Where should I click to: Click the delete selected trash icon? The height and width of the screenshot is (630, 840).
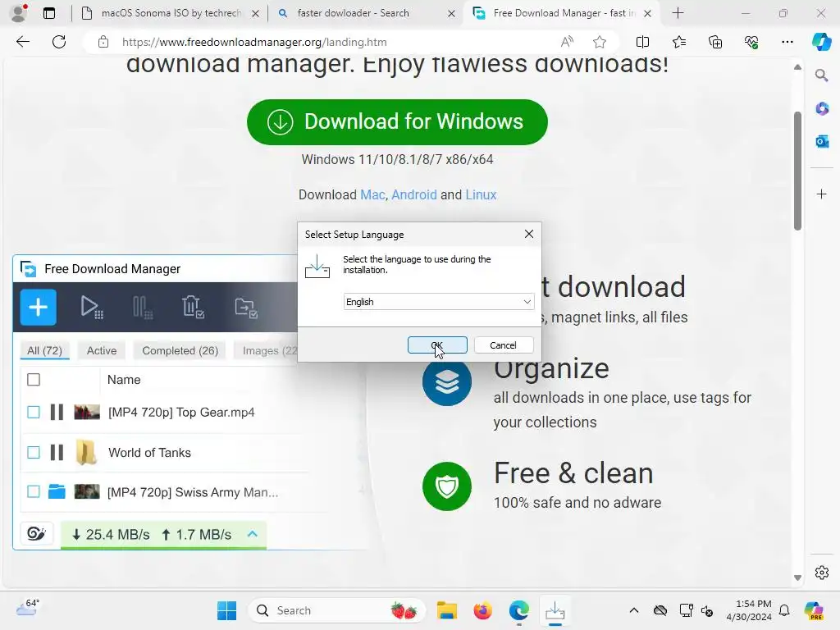[193, 307]
